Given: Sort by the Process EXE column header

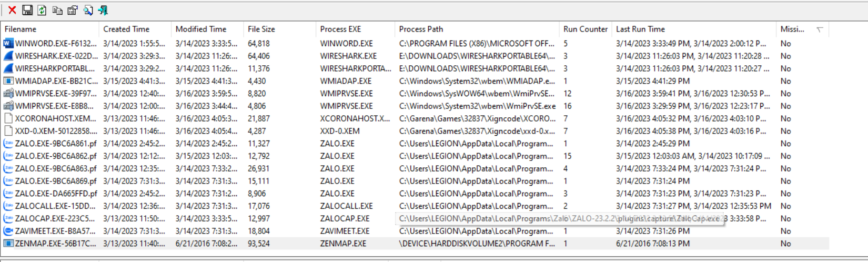Looking at the screenshot, I should coord(355,29).
